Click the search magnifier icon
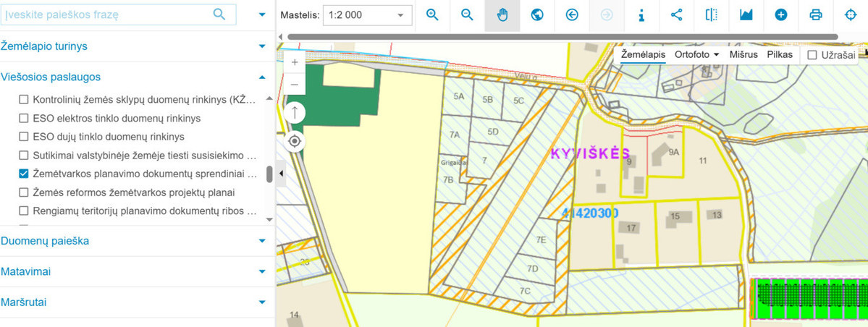The image size is (868, 327). pos(219,14)
